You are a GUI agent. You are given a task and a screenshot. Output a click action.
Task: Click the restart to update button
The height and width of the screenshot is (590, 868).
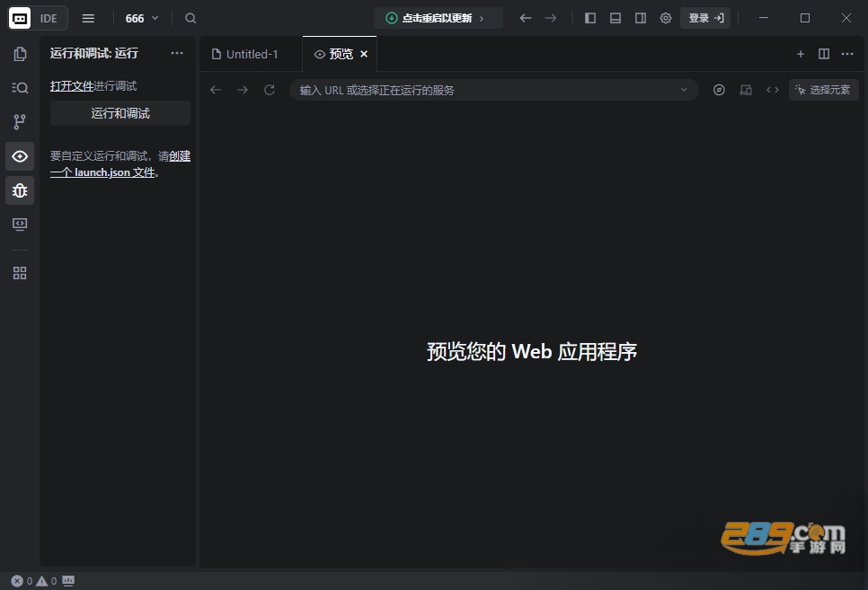(x=438, y=18)
